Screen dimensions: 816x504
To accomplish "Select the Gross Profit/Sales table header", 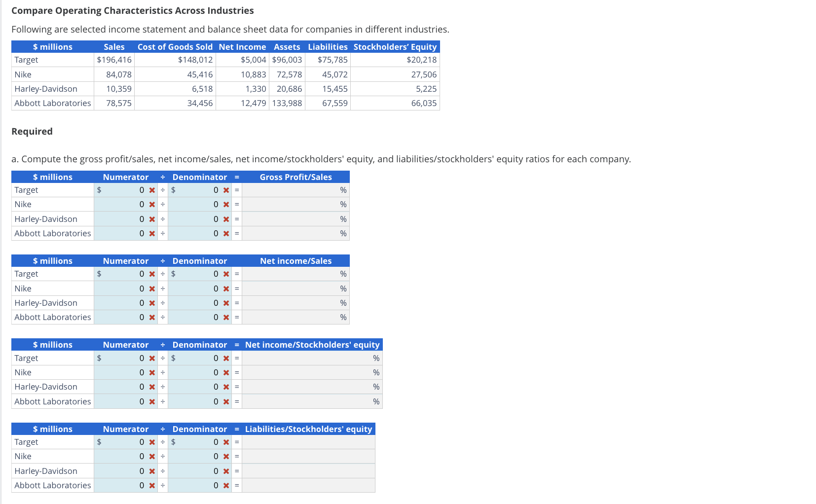I will pyautogui.click(x=296, y=177).
